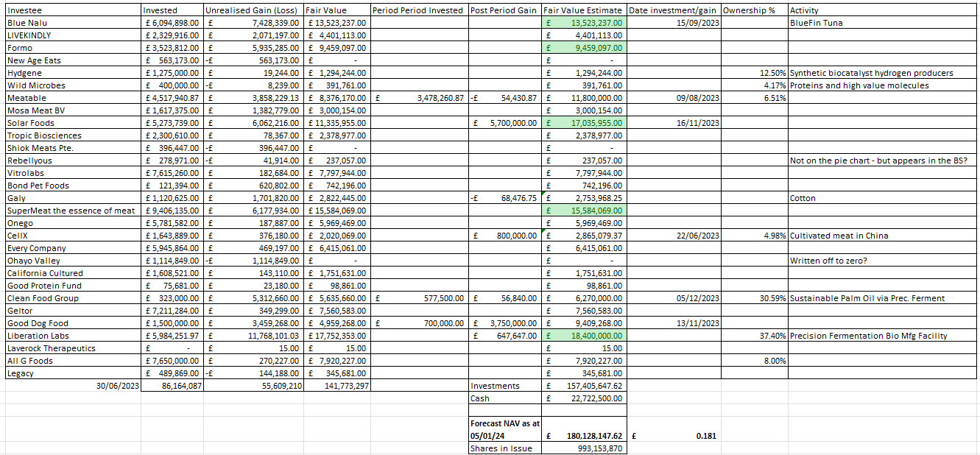Select the 'Formo' investee cell
This screenshot has height=455, width=980.
coord(73,48)
